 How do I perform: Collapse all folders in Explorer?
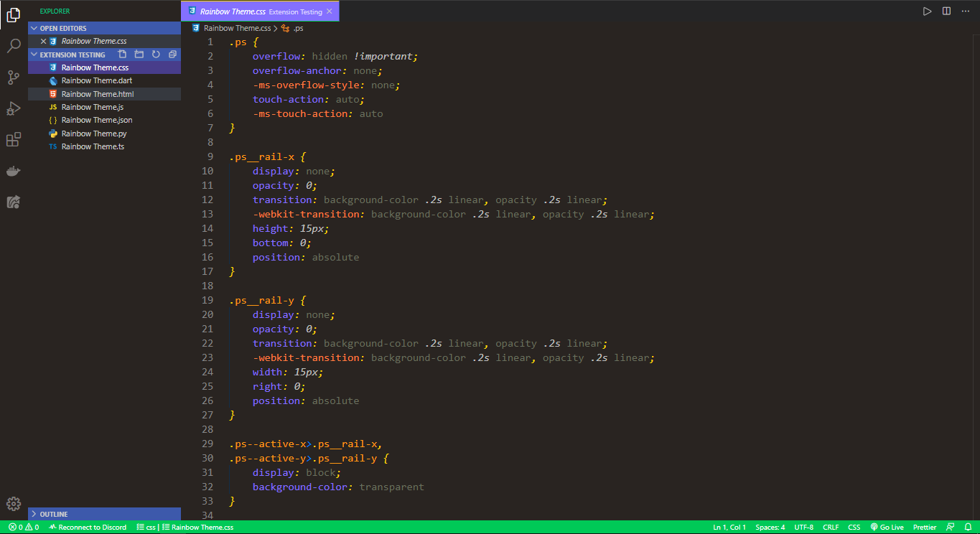(172, 55)
